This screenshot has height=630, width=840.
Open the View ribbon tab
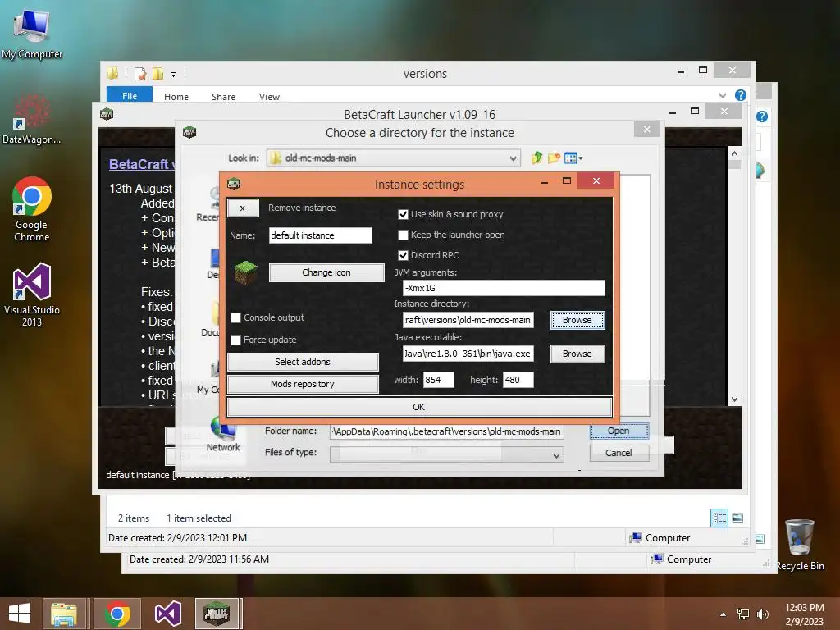click(x=269, y=97)
